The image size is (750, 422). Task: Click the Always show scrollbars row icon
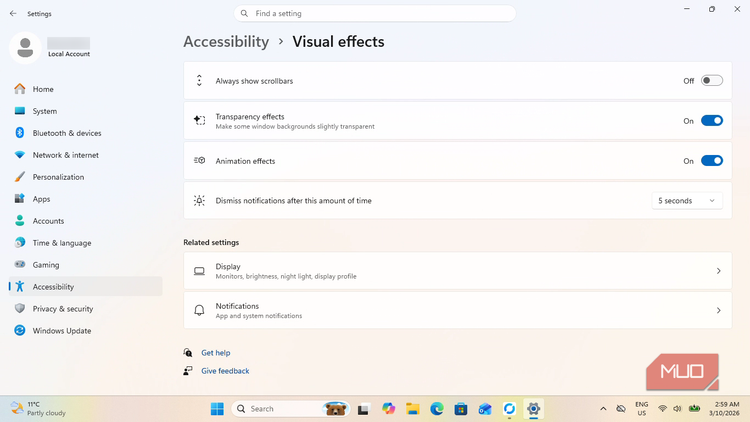(199, 80)
